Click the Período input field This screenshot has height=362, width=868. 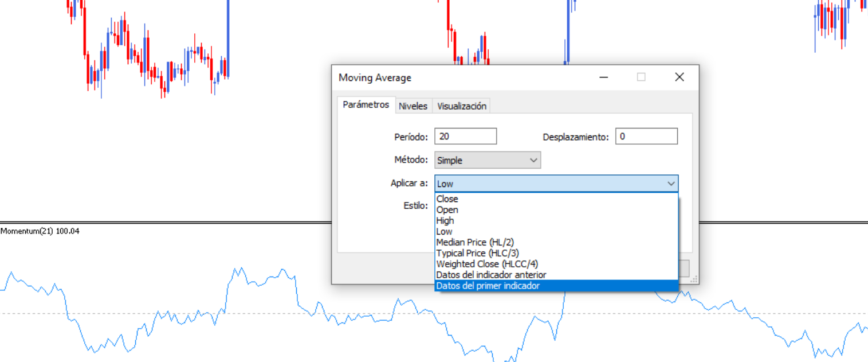(465, 137)
